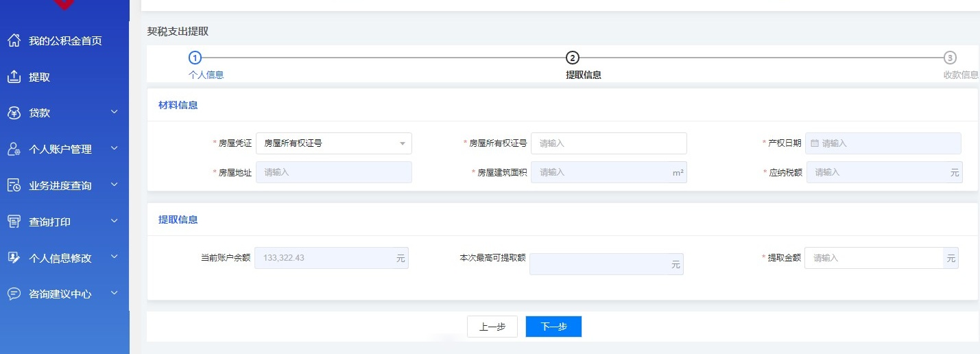Click the chat bubble icon for 咨询建议中心
The height and width of the screenshot is (354, 980).
pyautogui.click(x=14, y=294)
